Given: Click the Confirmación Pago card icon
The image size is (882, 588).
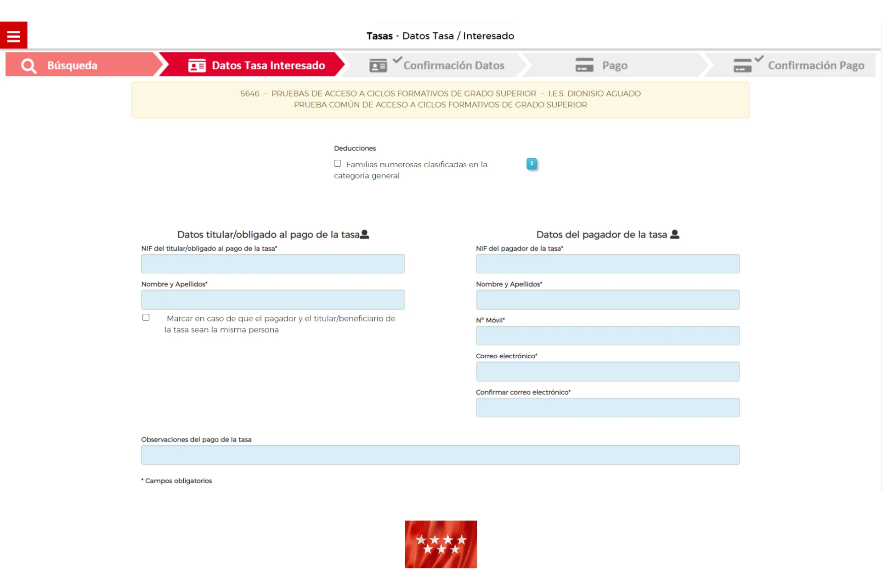Looking at the screenshot, I should coord(742,66).
